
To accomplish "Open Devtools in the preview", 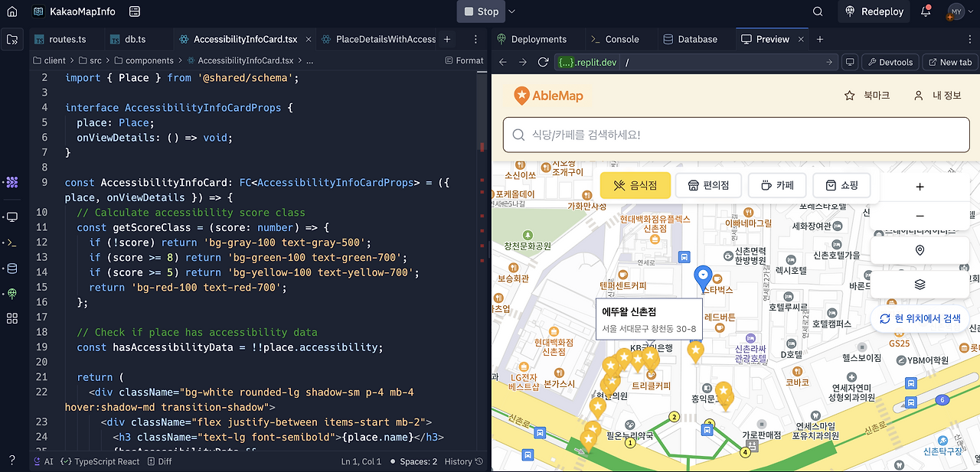I will click(890, 62).
